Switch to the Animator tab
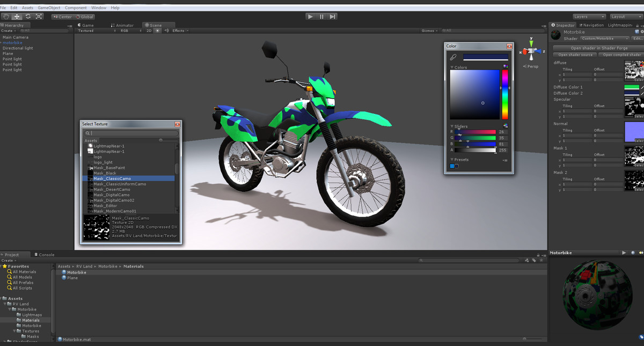Image resolution: width=644 pixels, height=346 pixels. pyautogui.click(x=123, y=25)
